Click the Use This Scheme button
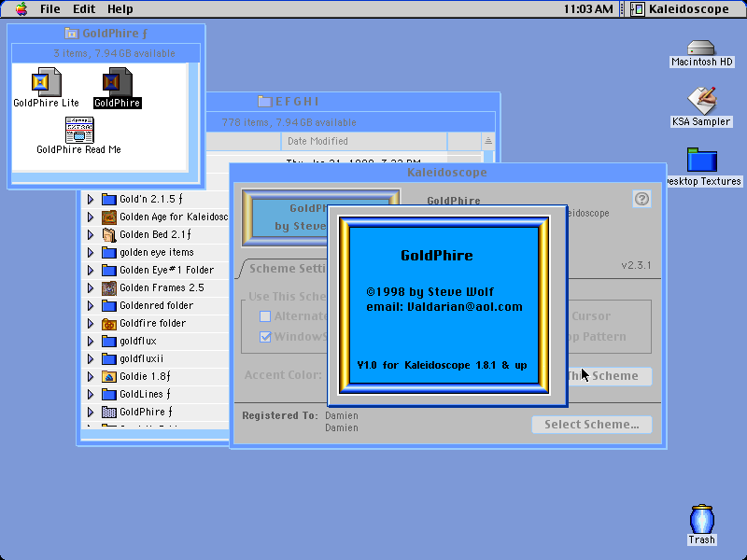This screenshot has height=560, width=747. point(609,376)
